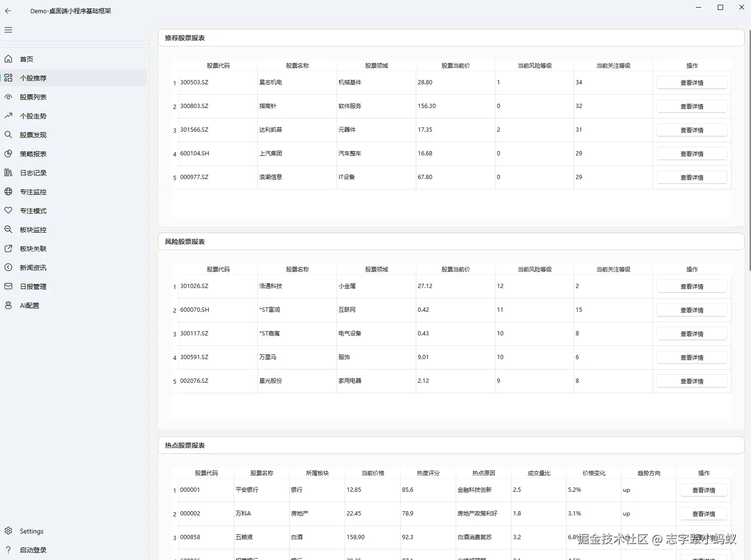Click the 白酒消费复苏 cell
This screenshot has height=560, width=751.
point(483,537)
